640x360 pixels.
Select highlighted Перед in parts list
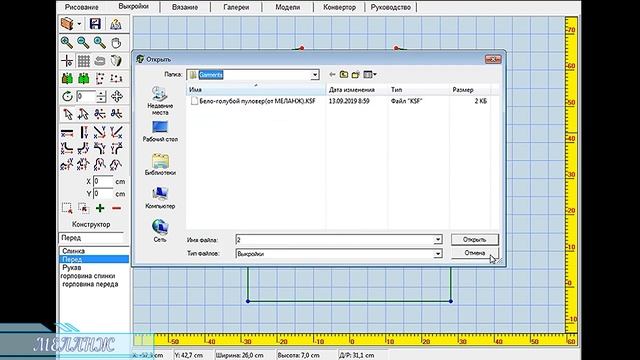point(94,259)
